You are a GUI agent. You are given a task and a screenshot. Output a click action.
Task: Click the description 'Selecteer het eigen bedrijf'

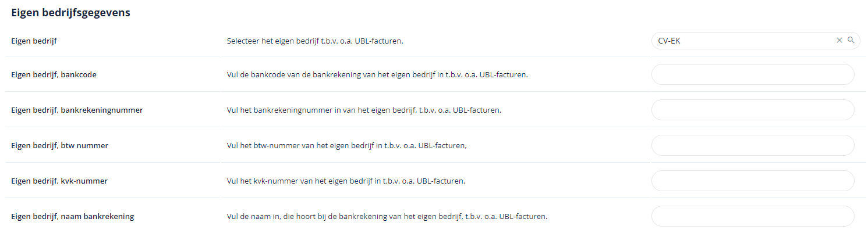pos(315,41)
